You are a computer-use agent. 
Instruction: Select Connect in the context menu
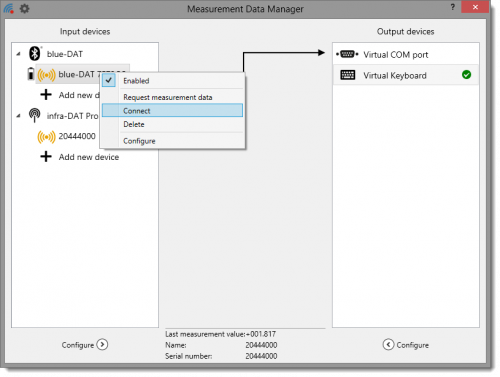pyautogui.click(x=173, y=111)
